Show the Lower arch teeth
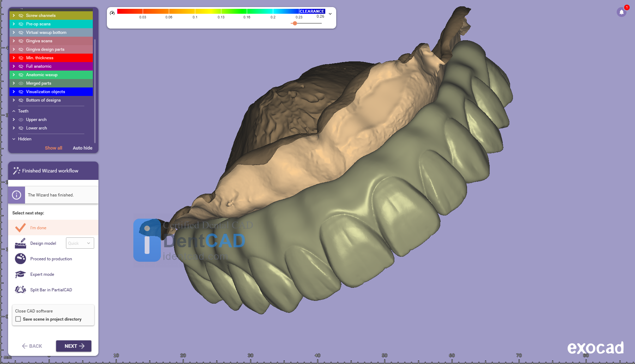Viewport: 635px width, 364px height. 21,128
